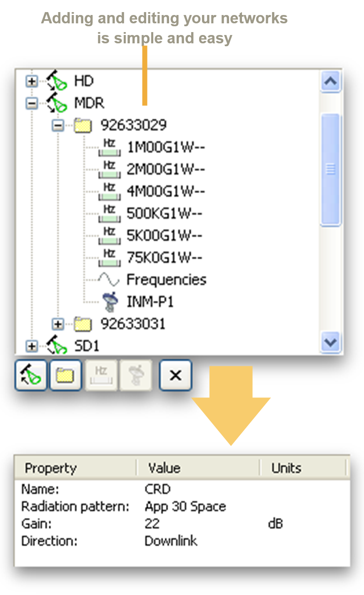Select the HD network label
Screen dimensions: 364x595
click(x=84, y=80)
